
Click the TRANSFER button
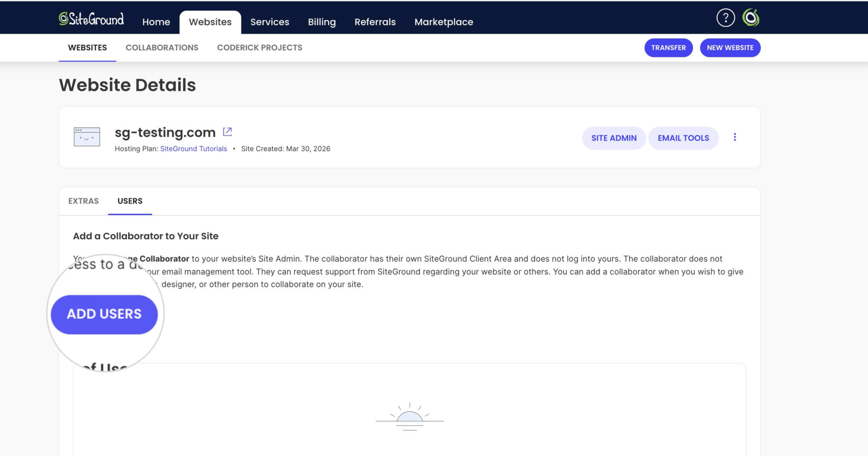668,47
